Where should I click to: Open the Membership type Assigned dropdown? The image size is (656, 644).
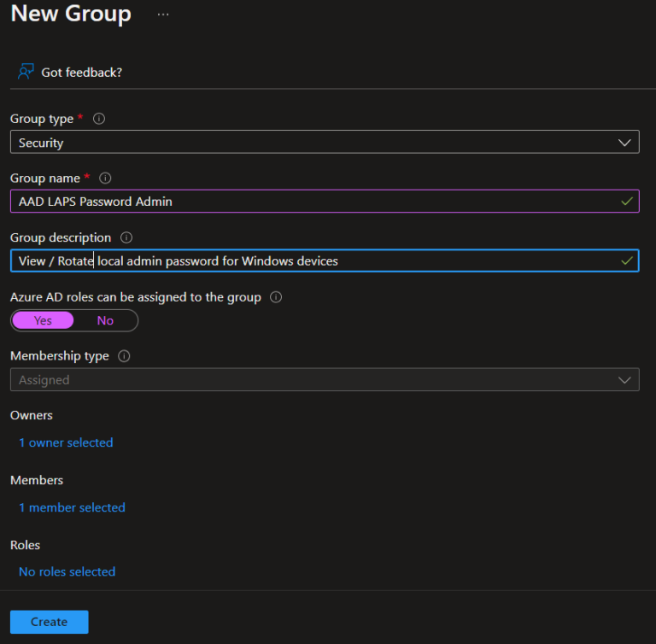coord(325,379)
